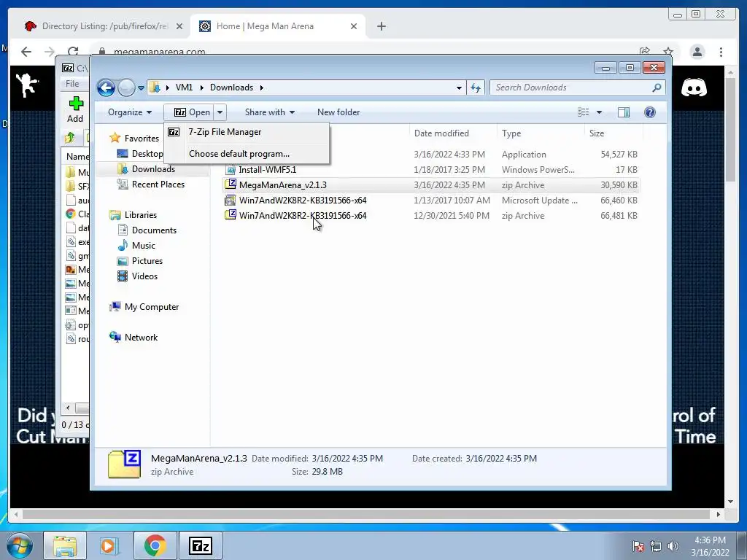The height and width of the screenshot is (560, 747).
Task: Select the Install-WMF5.1 PowerShell file
Action: 431,169
